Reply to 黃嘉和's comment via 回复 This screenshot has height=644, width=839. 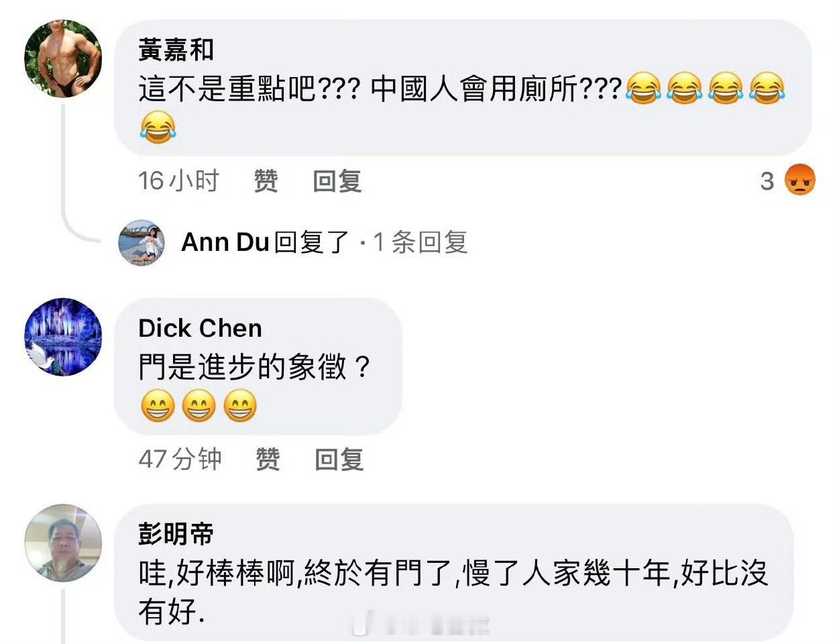tap(337, 180)
